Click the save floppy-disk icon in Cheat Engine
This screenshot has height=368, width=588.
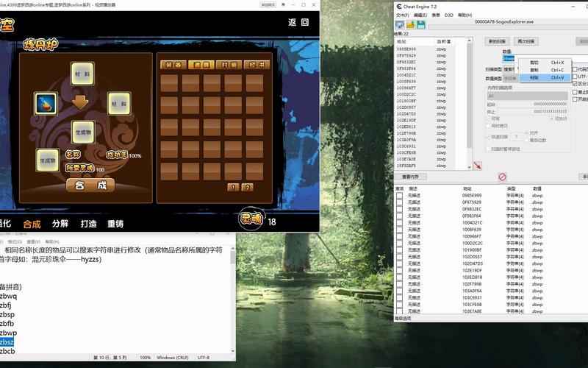(420, 25)
